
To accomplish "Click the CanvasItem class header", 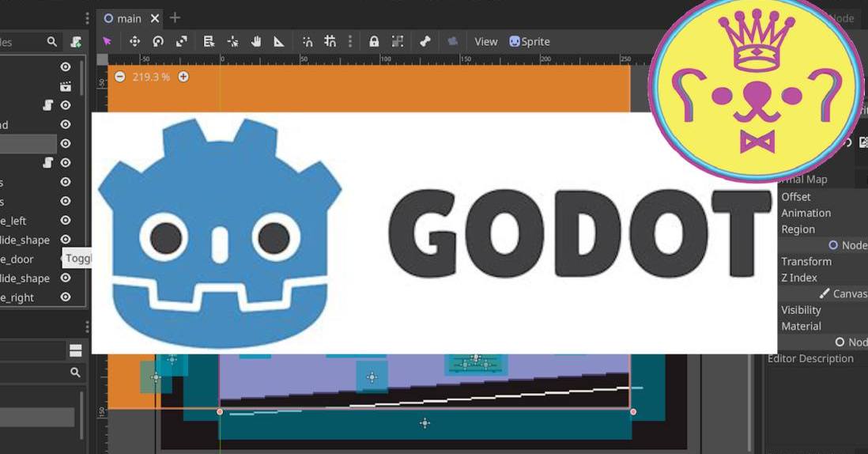I will [x=843, y=294].
